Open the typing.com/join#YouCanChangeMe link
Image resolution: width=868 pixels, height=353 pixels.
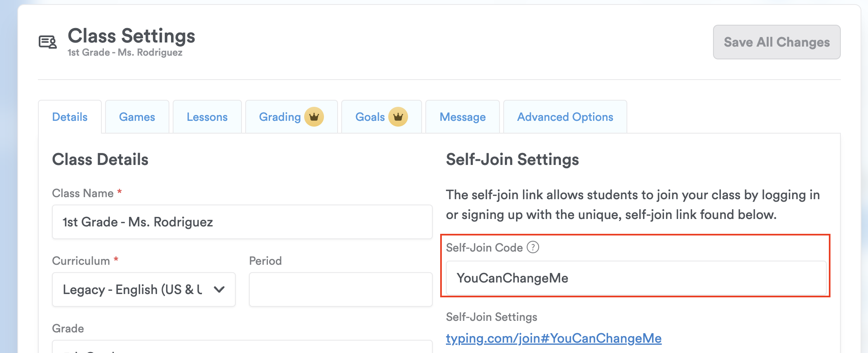[x=554, y=339]
